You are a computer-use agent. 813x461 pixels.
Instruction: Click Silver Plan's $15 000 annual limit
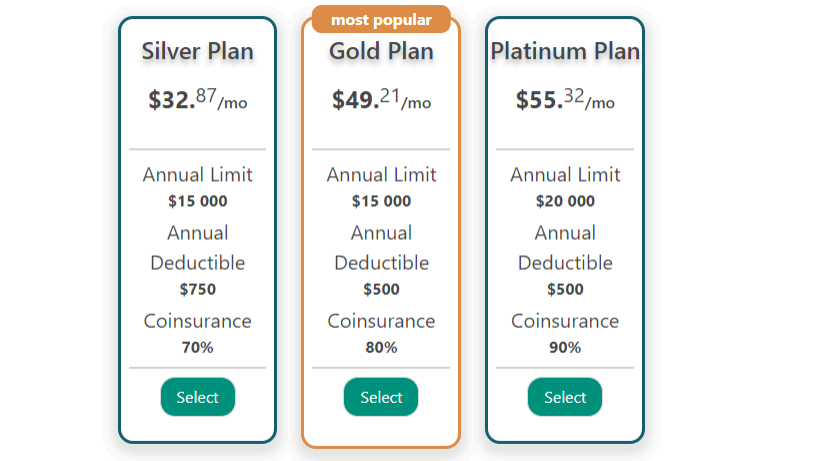[x=197, y=201]
